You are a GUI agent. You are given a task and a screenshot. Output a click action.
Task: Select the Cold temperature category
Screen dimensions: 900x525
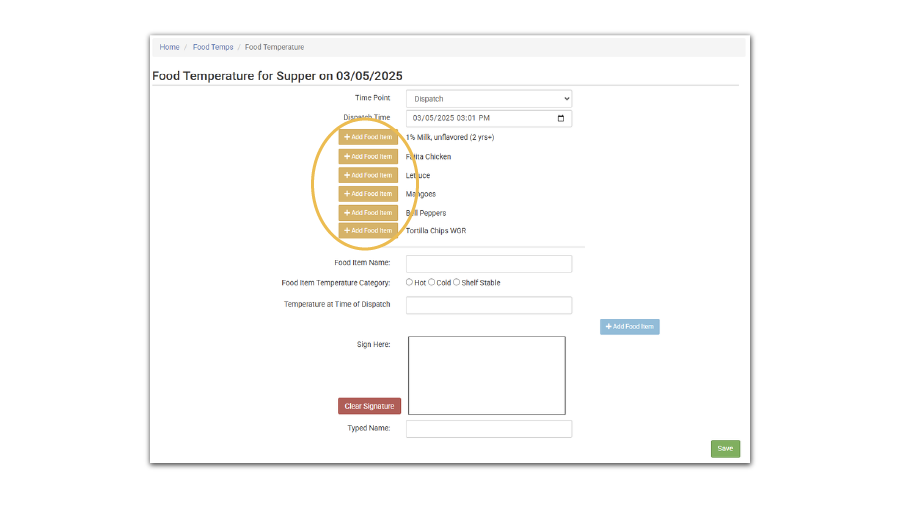coord(432,282)
